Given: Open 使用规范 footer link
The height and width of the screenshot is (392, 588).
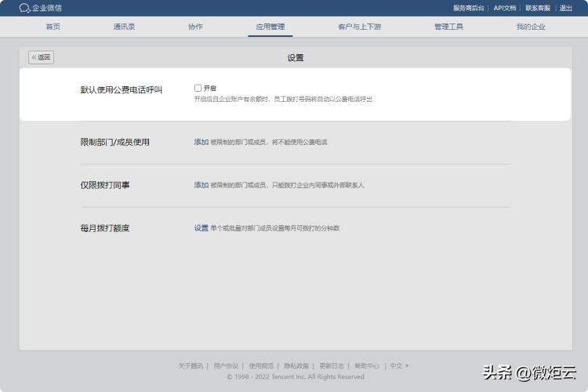Looking at the screenshot, I should click(x=261, y=366).
